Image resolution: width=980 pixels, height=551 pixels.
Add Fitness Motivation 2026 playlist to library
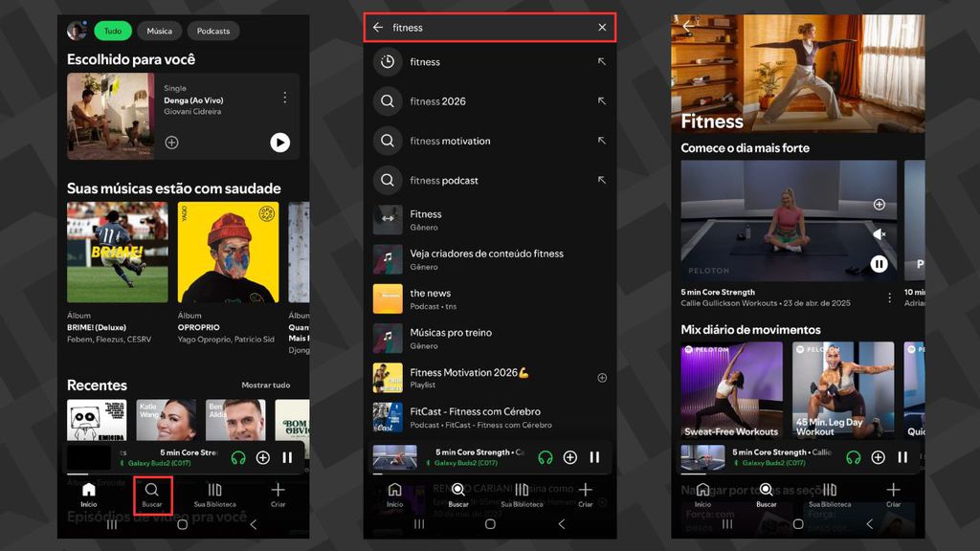[x=602, y=378]
